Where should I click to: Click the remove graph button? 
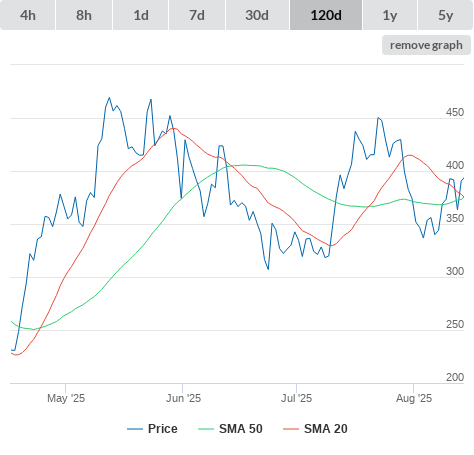[x=426, y=45]
